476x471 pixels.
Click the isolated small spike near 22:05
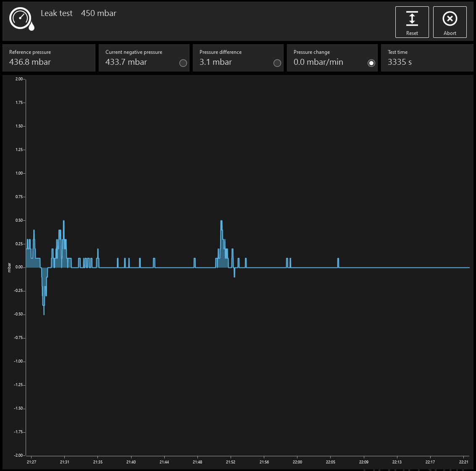[338, 262]
